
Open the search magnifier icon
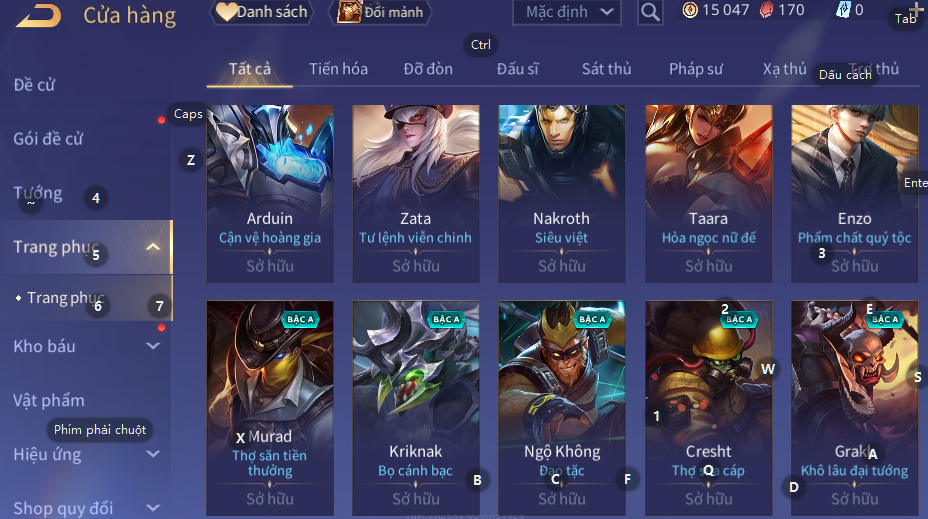[650, 12]
